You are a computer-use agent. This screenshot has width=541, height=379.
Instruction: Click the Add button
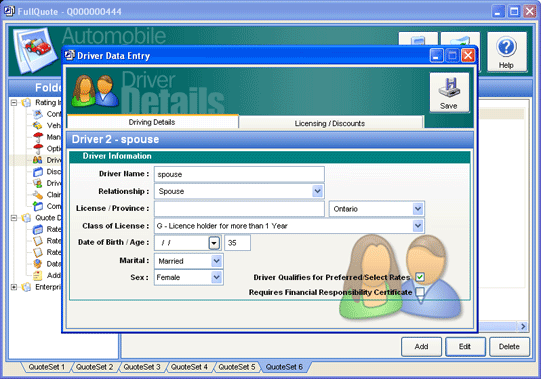tap(421, 347)
